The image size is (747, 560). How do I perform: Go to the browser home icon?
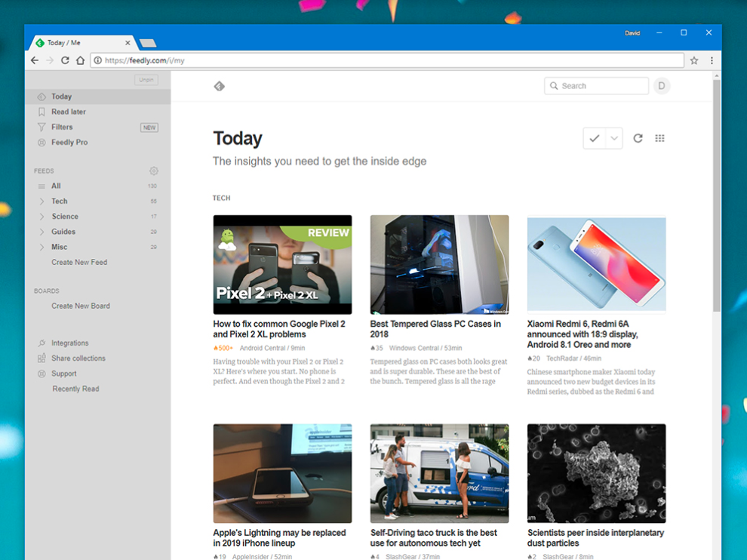coord(80,60)
